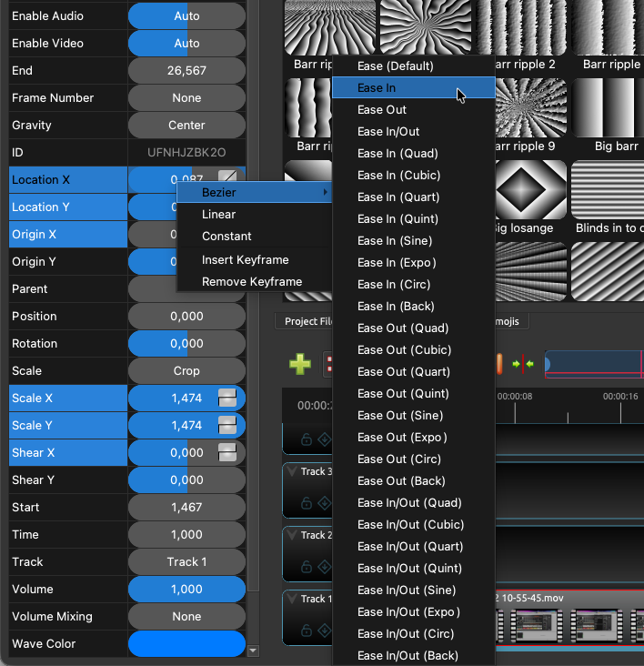Click the Shear X keyframe icon
Viewport: 644px width, 666px height.
tap(227, 452)
